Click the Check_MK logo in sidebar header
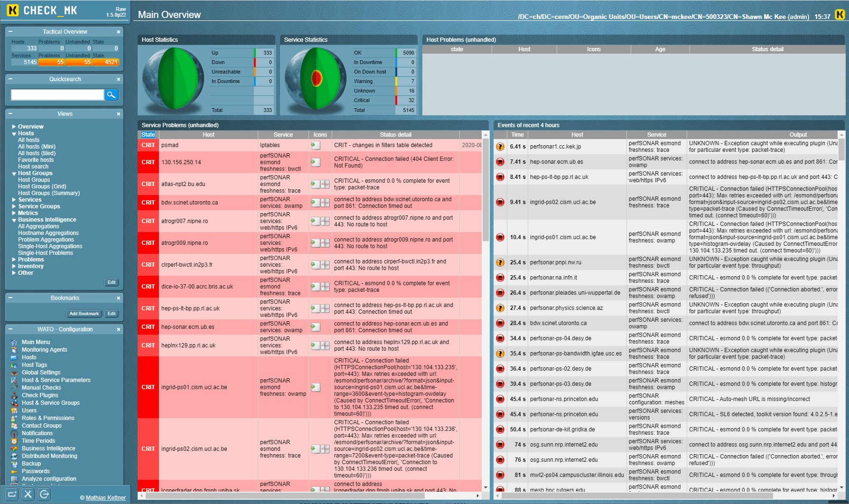 pyautogui.click(x=42, y=10)
